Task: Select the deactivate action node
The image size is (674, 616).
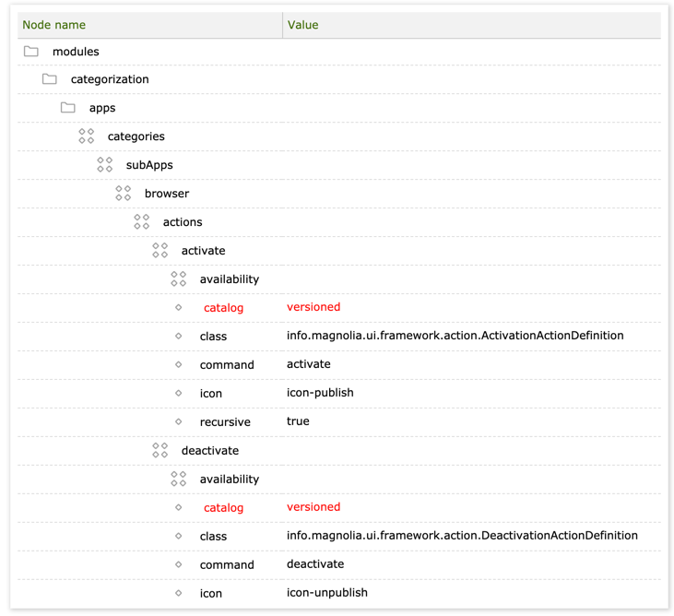Action: point(210,451)
